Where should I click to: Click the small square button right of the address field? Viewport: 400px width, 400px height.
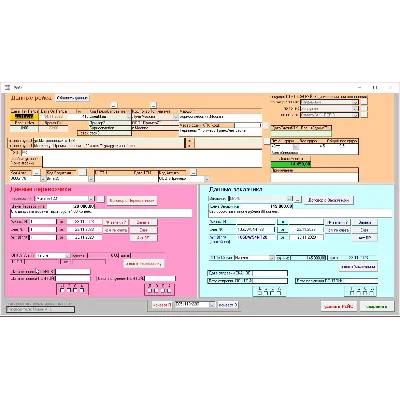266,126
